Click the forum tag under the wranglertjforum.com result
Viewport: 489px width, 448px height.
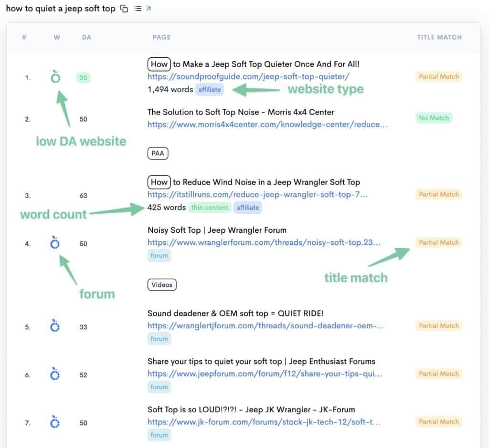(x=159, y=339)
